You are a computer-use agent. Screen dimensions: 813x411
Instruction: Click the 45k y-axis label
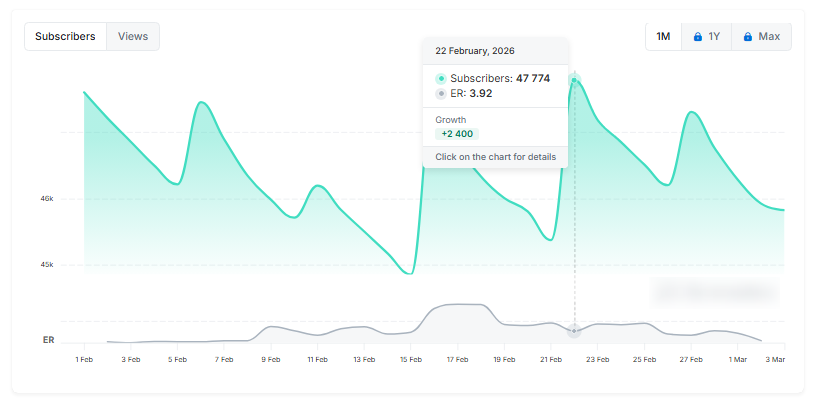coord(47,265)
